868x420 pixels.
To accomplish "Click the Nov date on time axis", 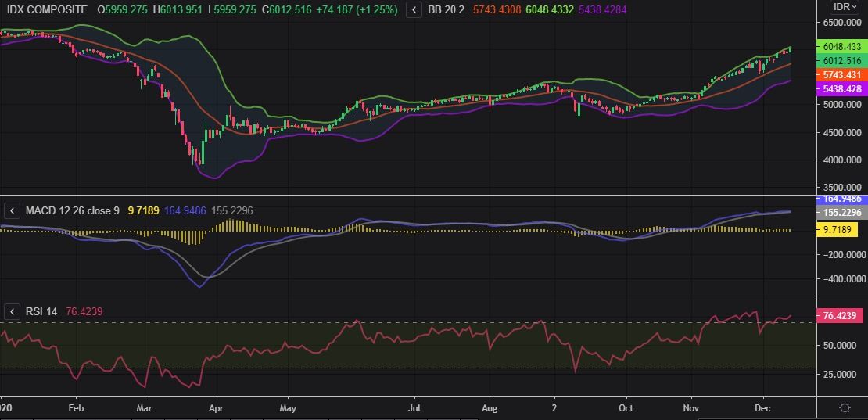I will pyautogui.click(x=692, y=408).
